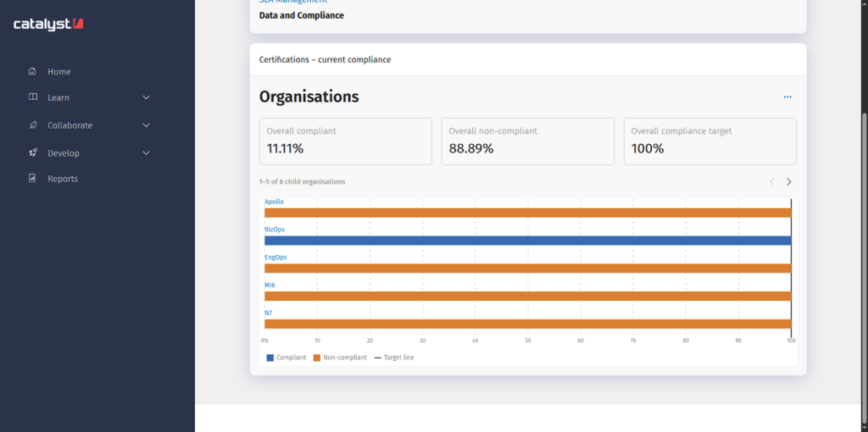This screenshot has height=432, width=868.
Task: Click the Overall compliant 11.11% card
Action: 346,141
